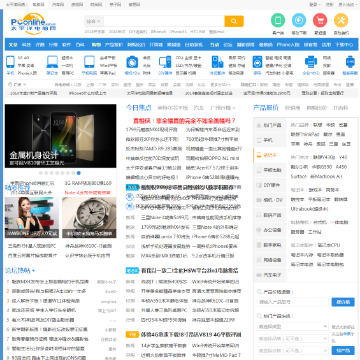Open the blue circle mobile download icon
The height and width of the screenshot is (360, 360).
(x=299, y=20)
